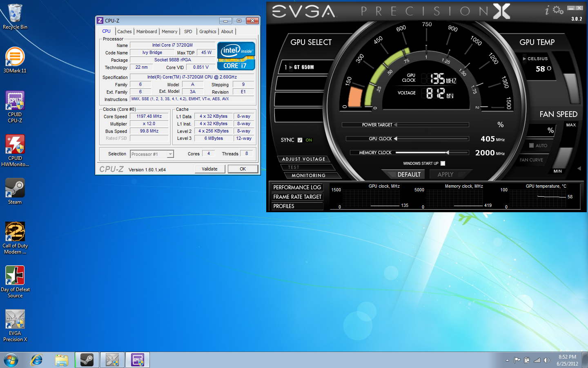This screenshot has width=588, height=368.
Task: Select the Call of Duty Modern desktop icon
Action: [15, 238]
